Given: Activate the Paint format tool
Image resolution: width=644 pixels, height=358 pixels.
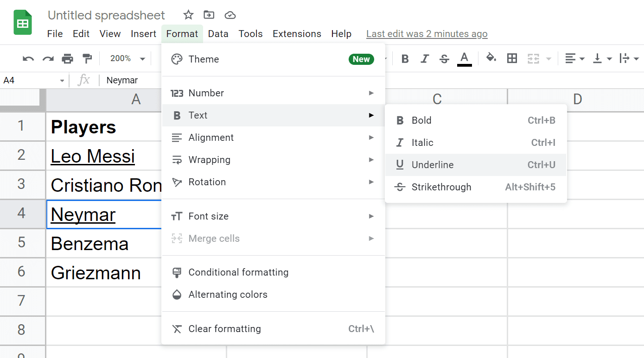Looking at the screenshot, I should [x=87, y=58].
